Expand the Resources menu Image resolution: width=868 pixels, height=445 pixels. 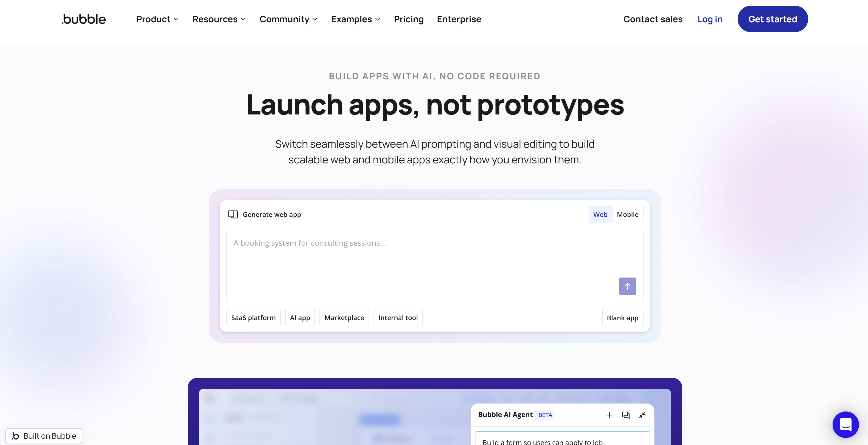219,19
